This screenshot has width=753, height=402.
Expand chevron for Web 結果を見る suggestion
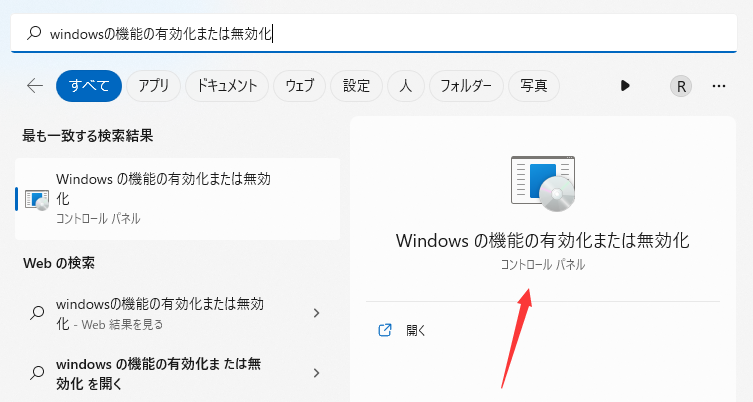(x=316, y=313)
